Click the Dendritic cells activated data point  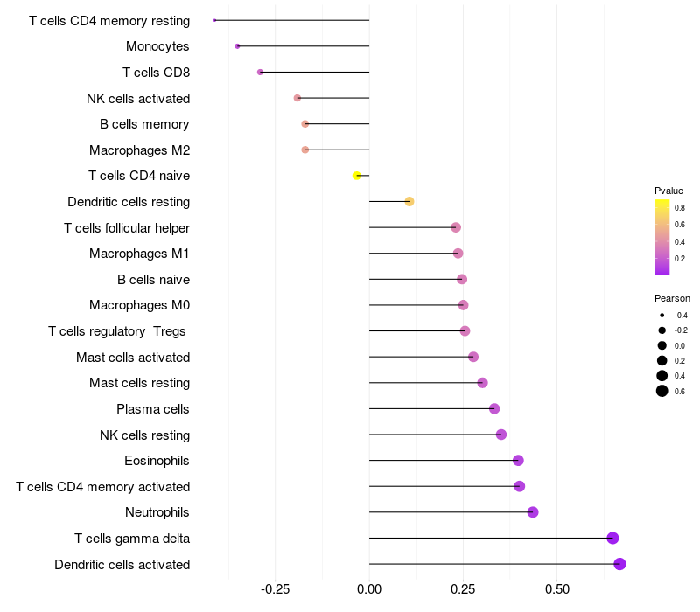619,564
